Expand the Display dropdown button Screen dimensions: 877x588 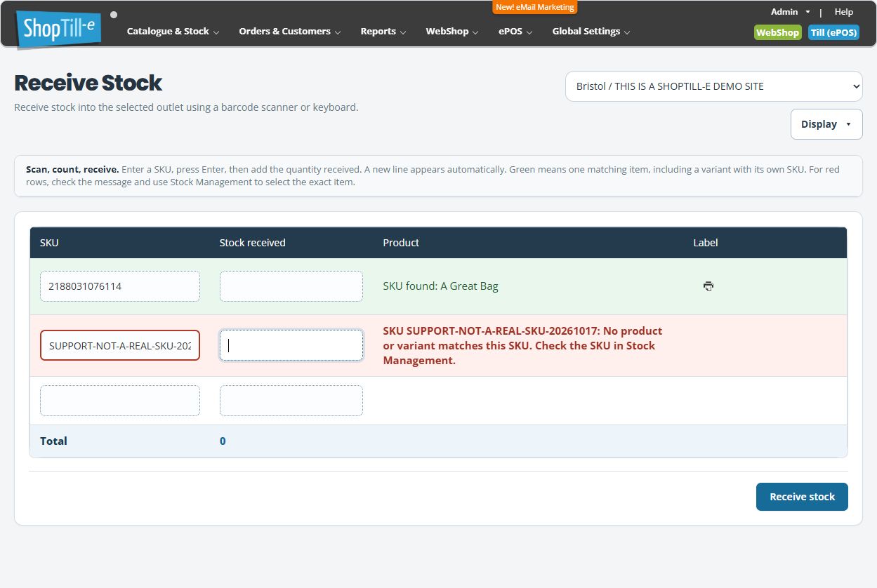click(x=826, y=124)
